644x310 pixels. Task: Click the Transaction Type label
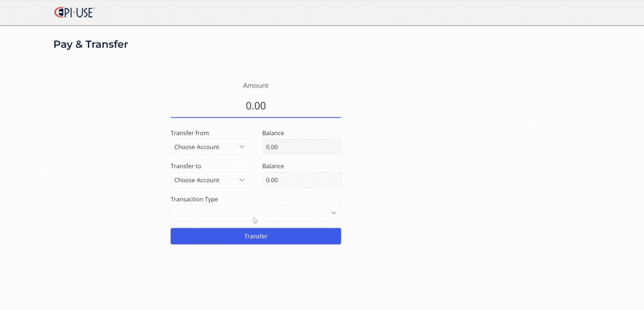point(194,199)
